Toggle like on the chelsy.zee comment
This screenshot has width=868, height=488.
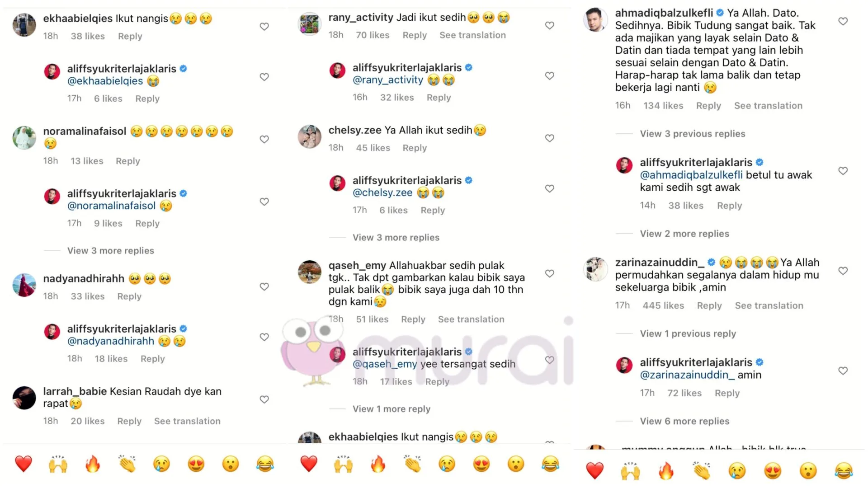(x=550, y=138)
